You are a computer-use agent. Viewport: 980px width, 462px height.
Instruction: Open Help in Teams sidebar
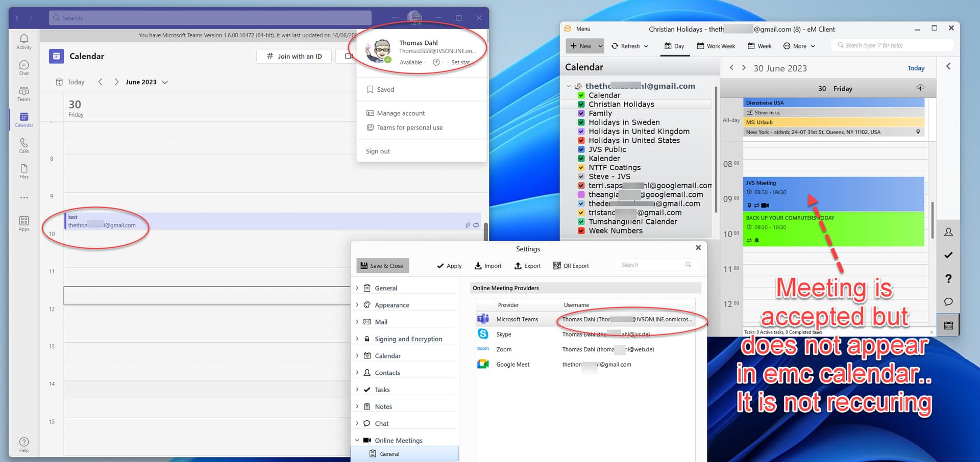point(24,444)
